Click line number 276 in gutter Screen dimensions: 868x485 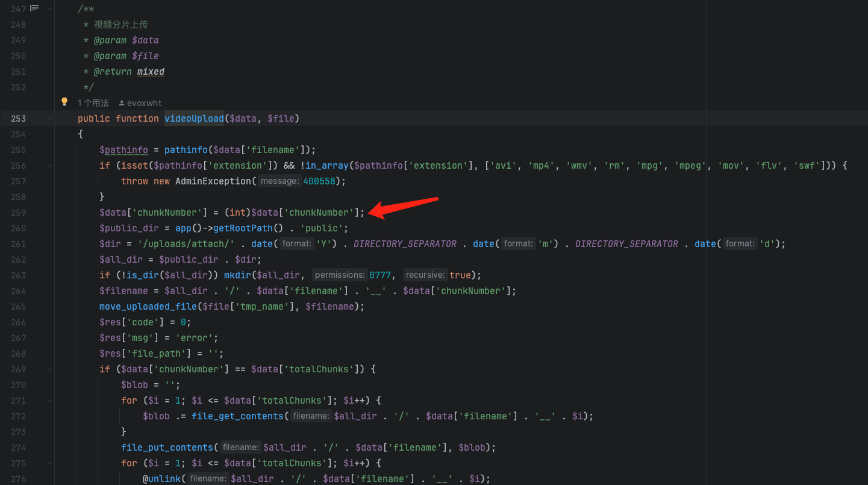point(19,479)
